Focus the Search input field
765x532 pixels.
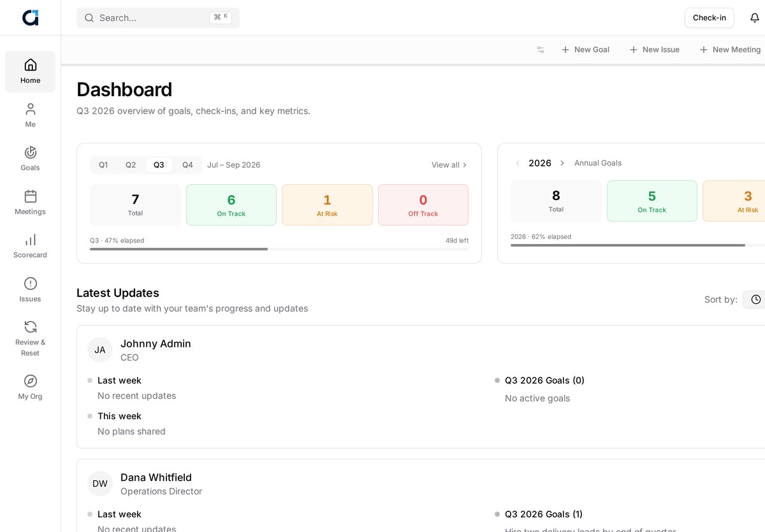158,18
